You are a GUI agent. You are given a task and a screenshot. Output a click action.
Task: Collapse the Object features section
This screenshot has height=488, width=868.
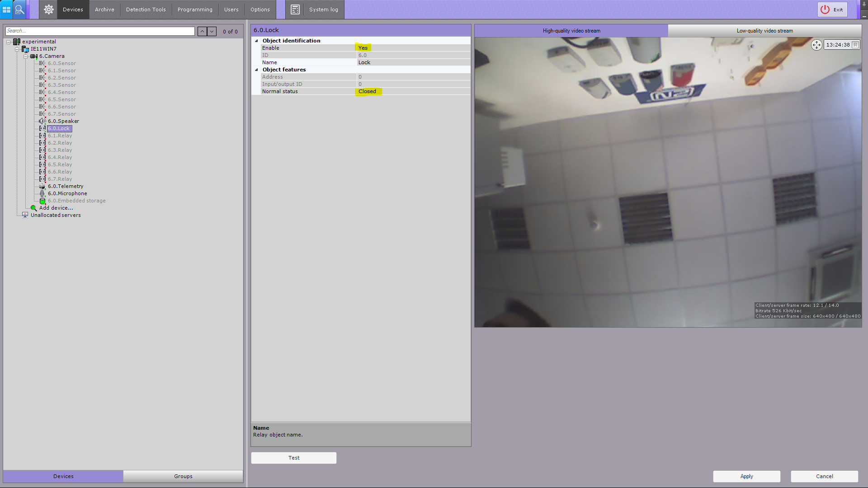click(257, 70)
